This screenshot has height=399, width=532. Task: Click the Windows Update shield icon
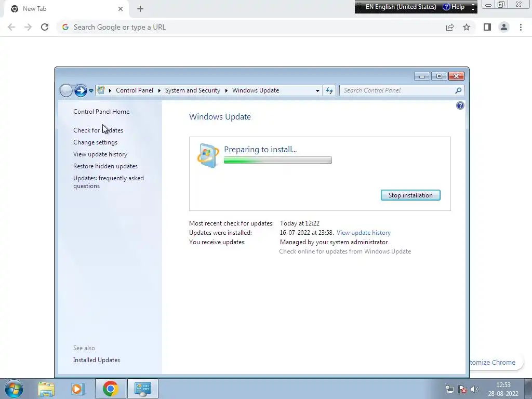coord(208,156)
